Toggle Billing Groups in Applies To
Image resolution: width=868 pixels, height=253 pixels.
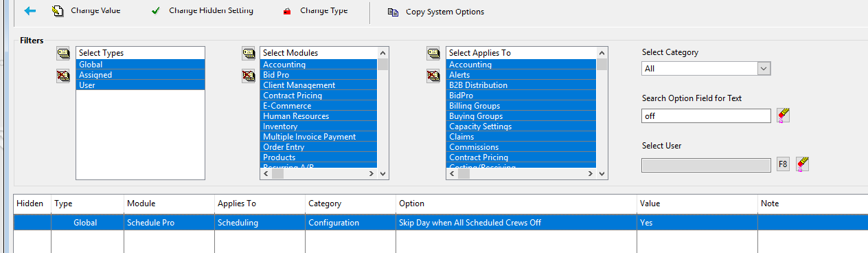point(521,106)
